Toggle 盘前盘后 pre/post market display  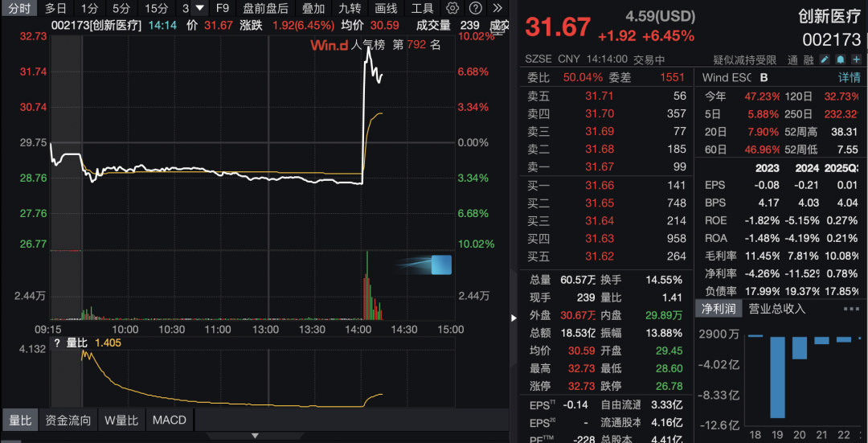coord(265,8)
